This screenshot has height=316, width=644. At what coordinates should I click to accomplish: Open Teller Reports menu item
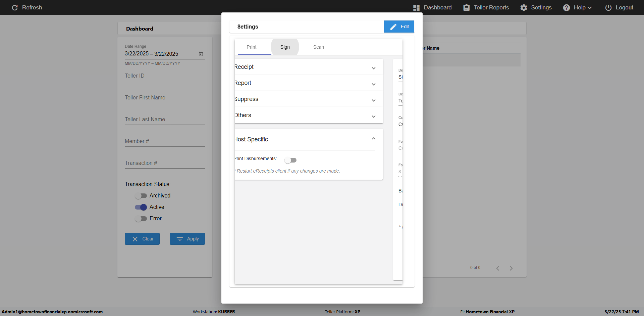point(491,7)
